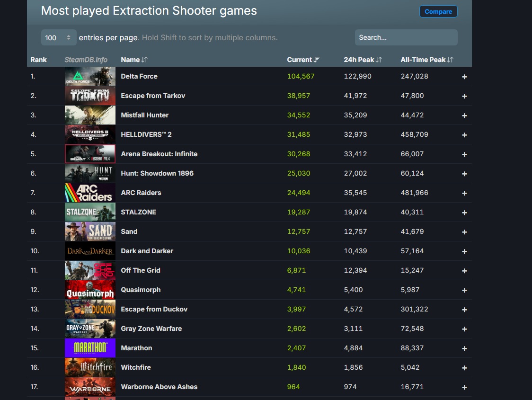
Task: Click the Marathon thumbnail
Action: pos(90,348)
